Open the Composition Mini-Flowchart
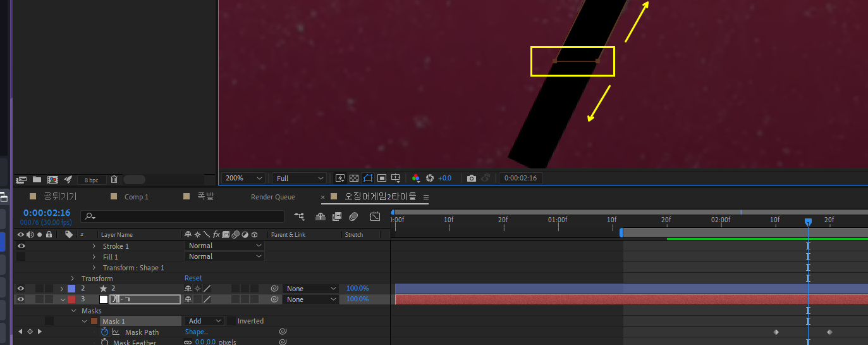 click(x=299, y=216)
